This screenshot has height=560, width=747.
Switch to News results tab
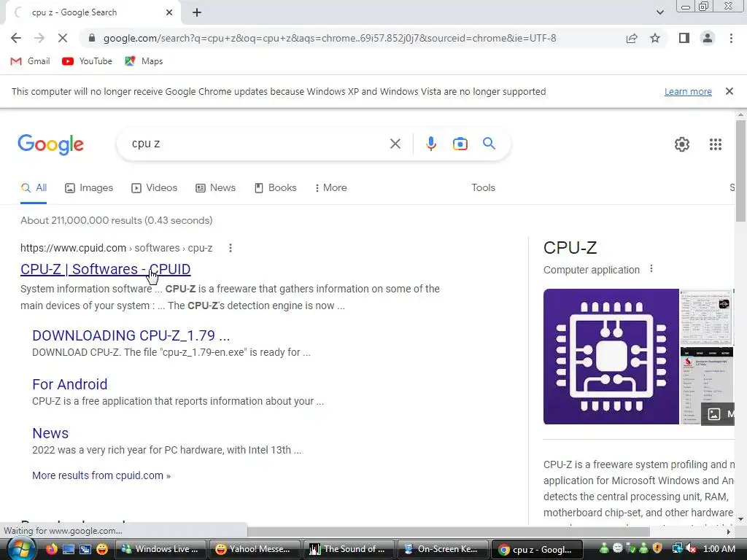tap(216, 187)
